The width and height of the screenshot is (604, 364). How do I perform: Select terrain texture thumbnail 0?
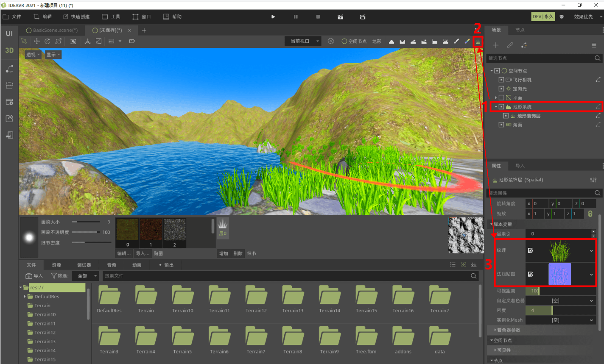(x=127, y=233)
